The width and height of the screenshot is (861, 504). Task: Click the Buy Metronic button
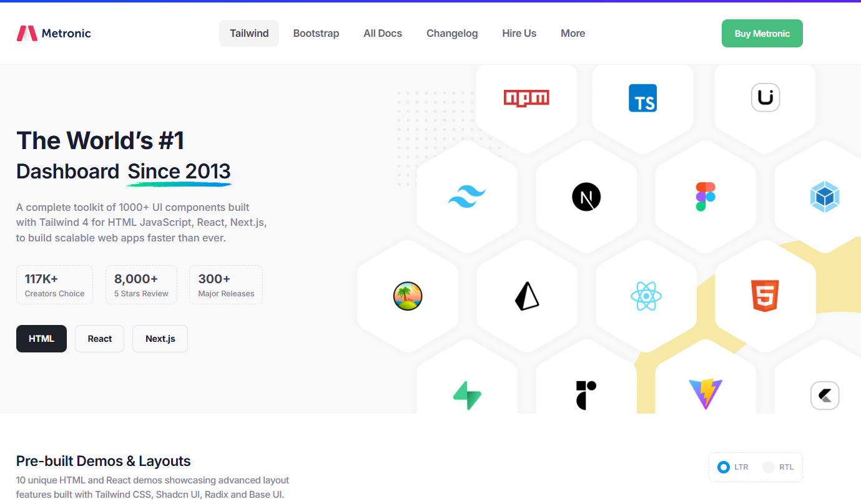[762, 34]
